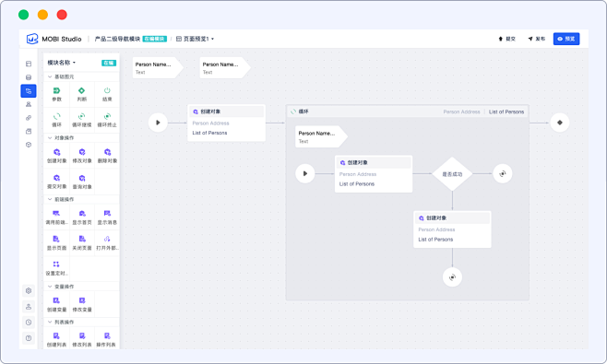Image resolution: width=607 pixels, height=364 pixels.
Task: Click the 创建变量 create variable icon
Action: pyautogui.click(x=56, y=300)
